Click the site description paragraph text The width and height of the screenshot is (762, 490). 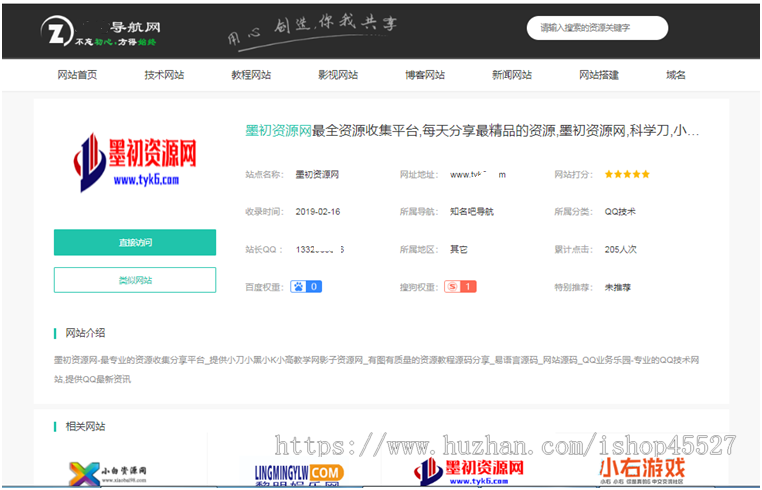[x=377, y=369]
